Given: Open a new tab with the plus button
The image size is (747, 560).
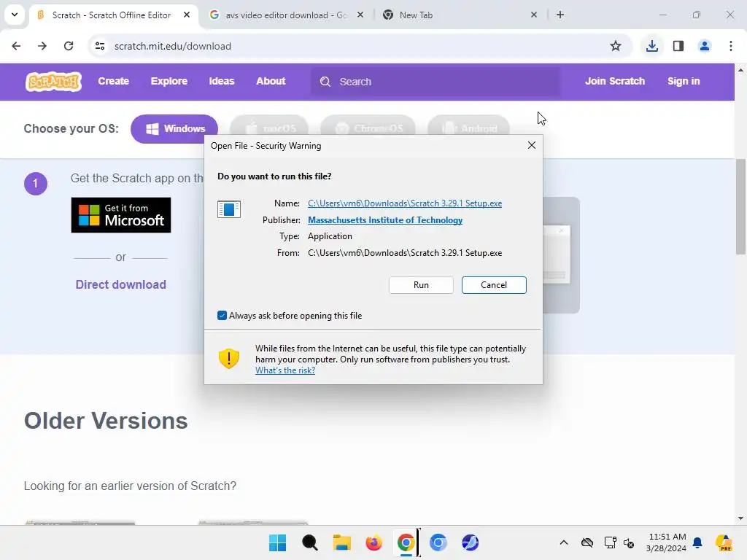Looking at the screenshot, I should [x=560, y=15].
